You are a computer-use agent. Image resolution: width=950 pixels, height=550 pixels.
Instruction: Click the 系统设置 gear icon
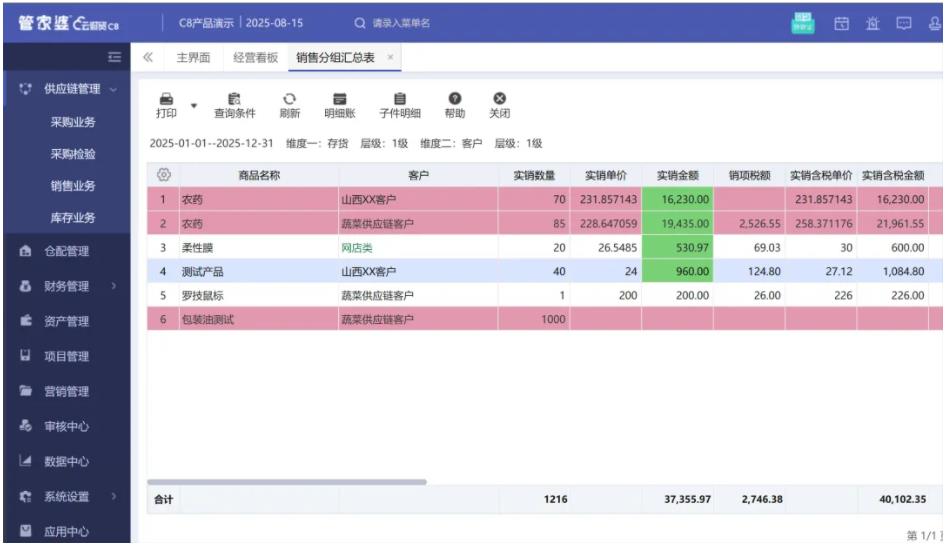25,497
